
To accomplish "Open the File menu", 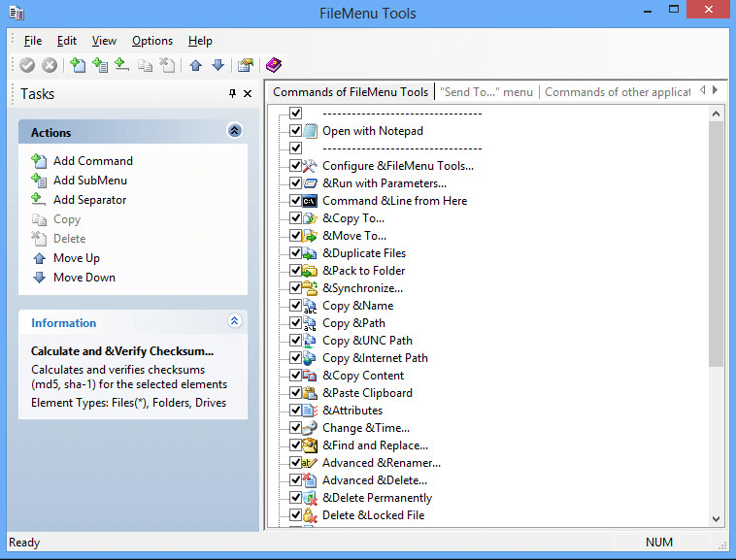I will [x=33, y=41].
